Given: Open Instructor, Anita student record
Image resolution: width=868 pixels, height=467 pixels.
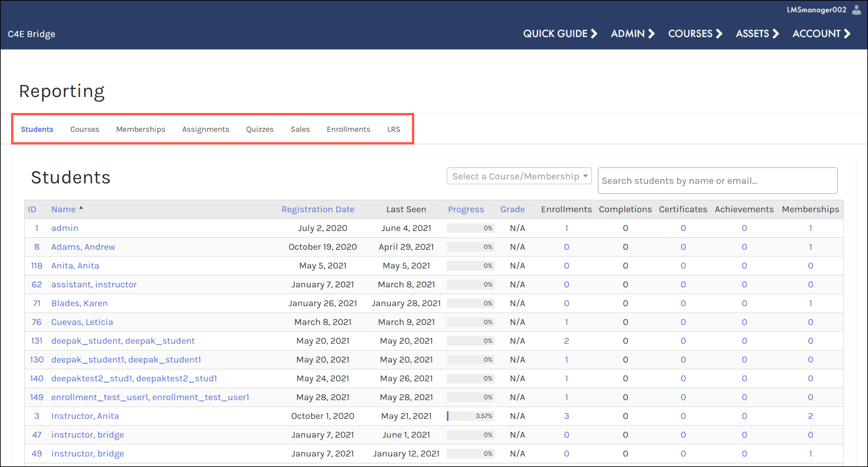Looking at the screenshot, I should pyautogui.click(x=85, y=416).
